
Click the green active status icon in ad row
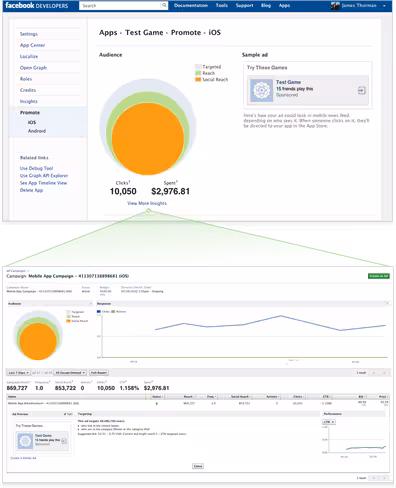[157, 404]
